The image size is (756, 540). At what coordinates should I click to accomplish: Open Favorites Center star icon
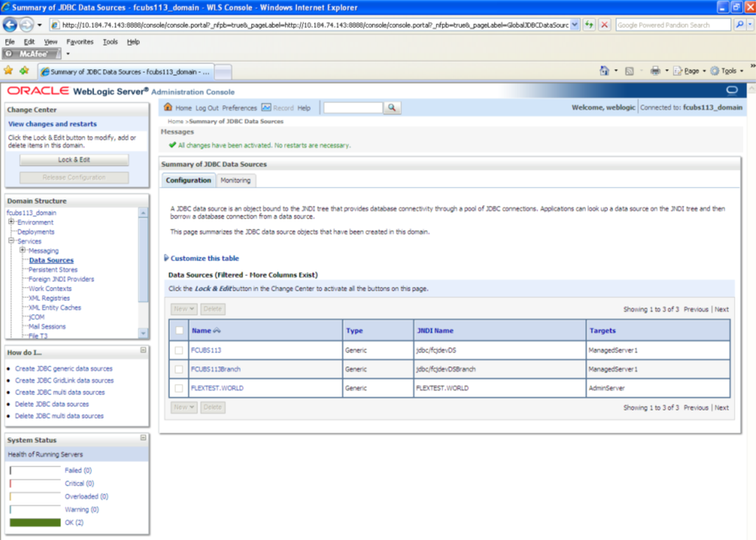[8, 71]
